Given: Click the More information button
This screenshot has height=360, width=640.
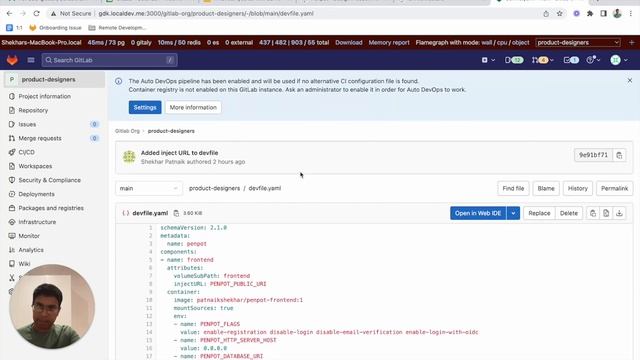Looking at the screenshot, I should pos(193,107).
